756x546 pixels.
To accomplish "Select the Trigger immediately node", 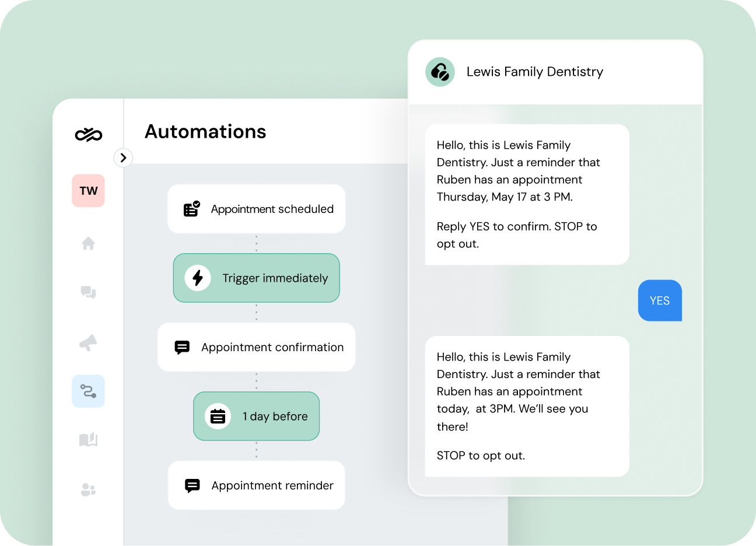I will pos(256,278).
